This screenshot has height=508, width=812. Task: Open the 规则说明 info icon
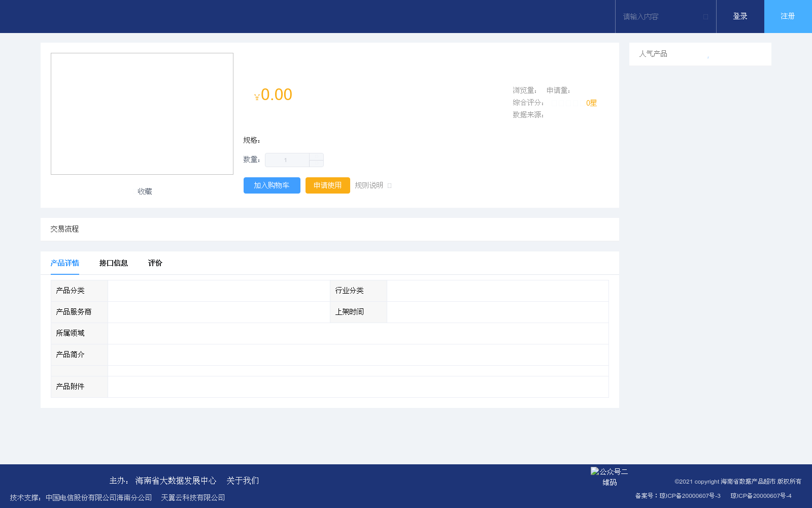[390, 186]
